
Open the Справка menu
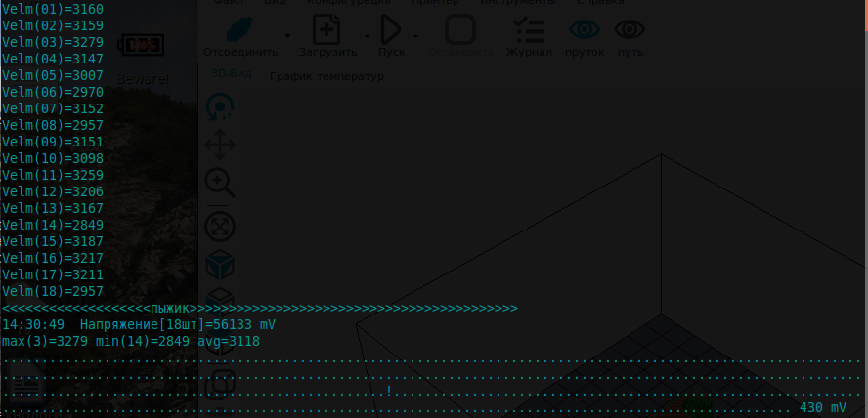pyautogui.click(x=600, y=2)
